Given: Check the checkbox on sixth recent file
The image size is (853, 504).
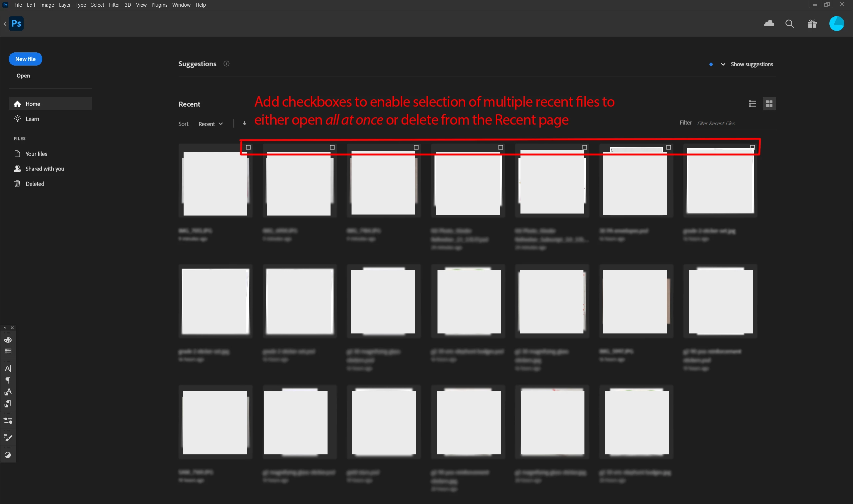Looking at the screenshot, I should coord(668,147).
